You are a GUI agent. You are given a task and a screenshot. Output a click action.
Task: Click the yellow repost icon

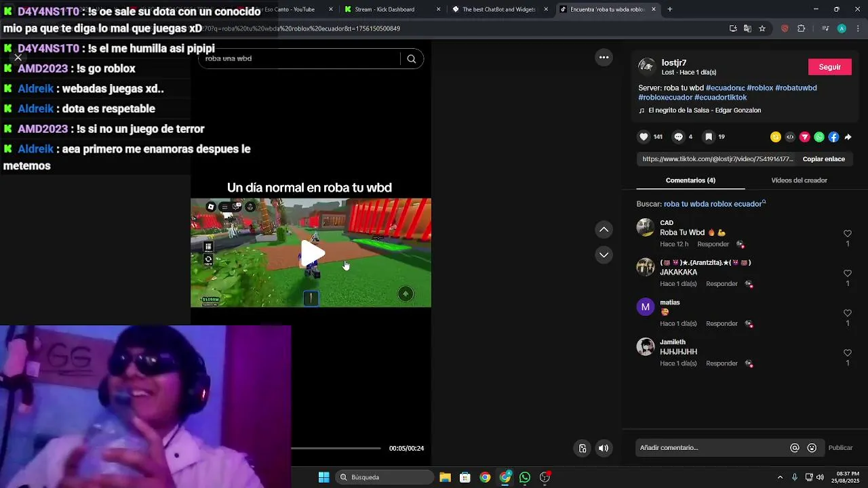pyautogui.click(x=776, y=137)
